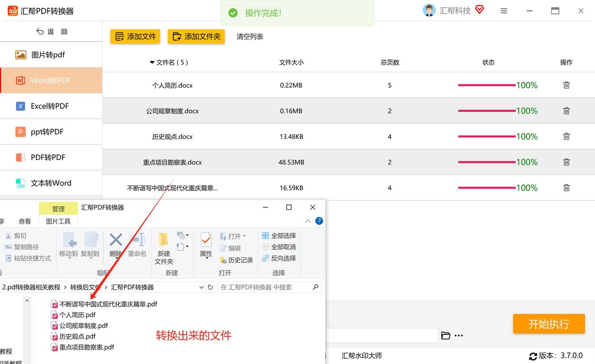This screenshot has width=595, height=364.
Task: Click the VIP crown icon next to 汇帮科技
Action: (x=479, y=10)
